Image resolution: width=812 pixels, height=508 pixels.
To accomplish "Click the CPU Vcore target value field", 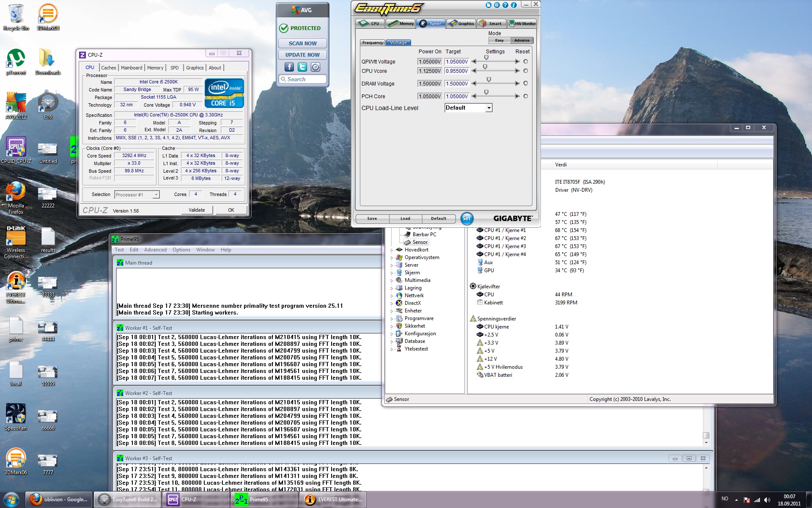I will coord(457,71).
